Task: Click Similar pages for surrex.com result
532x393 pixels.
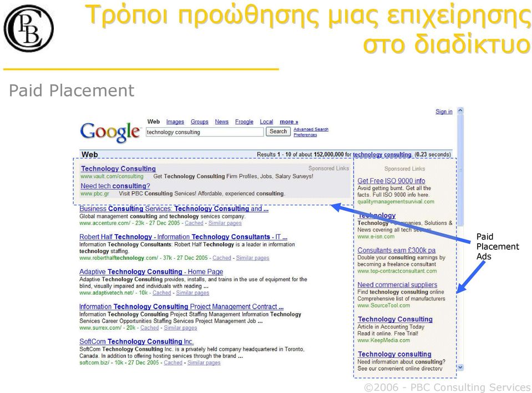Action: 180,328
